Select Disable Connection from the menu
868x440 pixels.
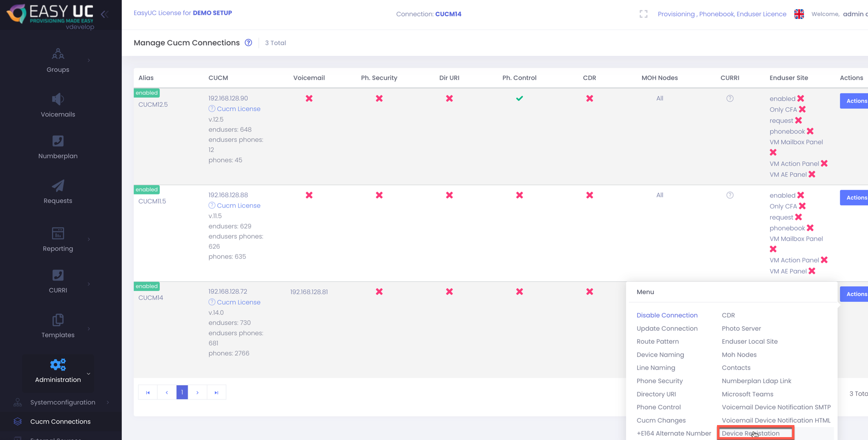click(x=667, y=315)
